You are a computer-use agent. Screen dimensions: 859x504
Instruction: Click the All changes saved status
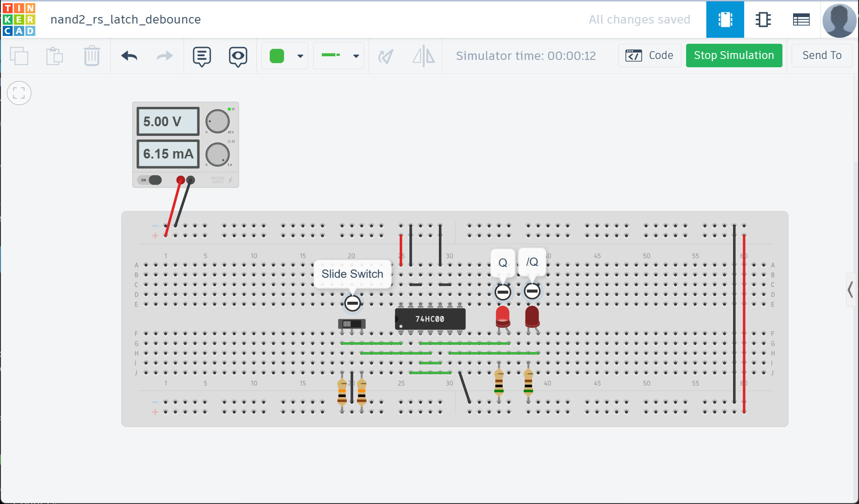coord(639,19)
